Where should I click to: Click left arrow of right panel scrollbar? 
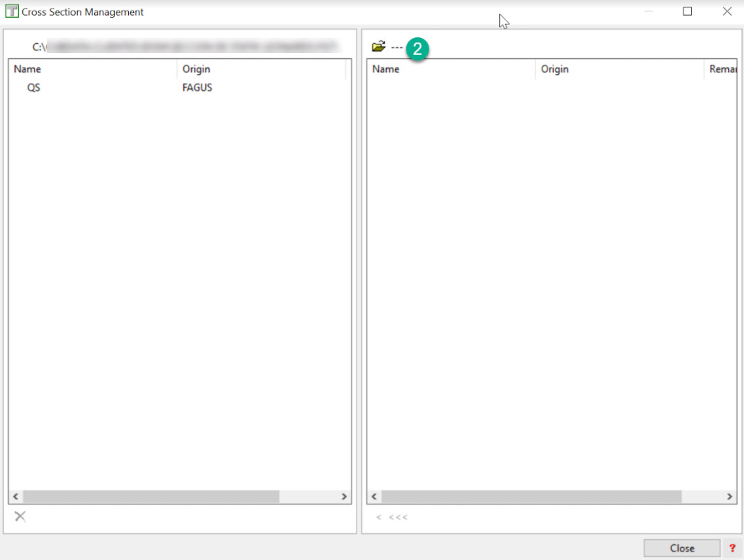pos(374,497)
